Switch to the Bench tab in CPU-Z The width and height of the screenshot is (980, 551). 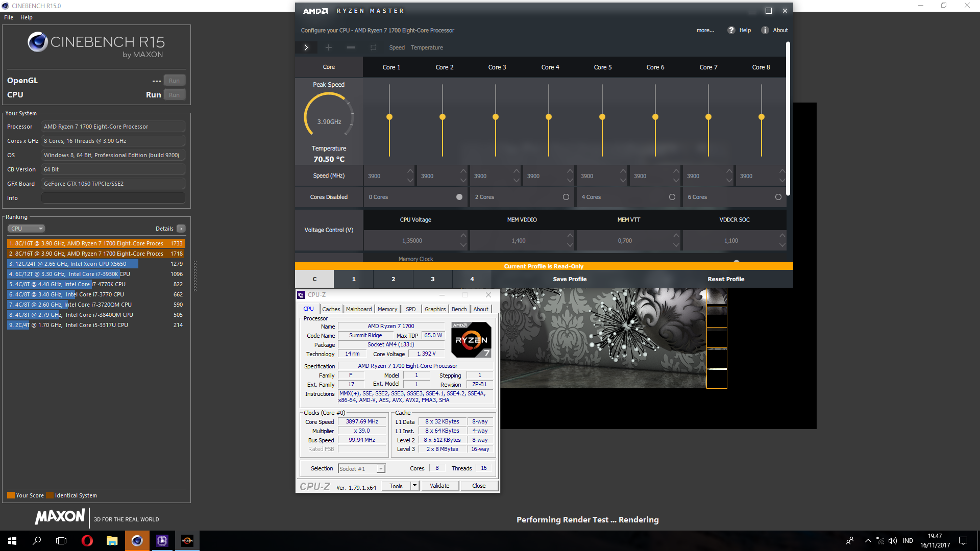coord(459,309)
